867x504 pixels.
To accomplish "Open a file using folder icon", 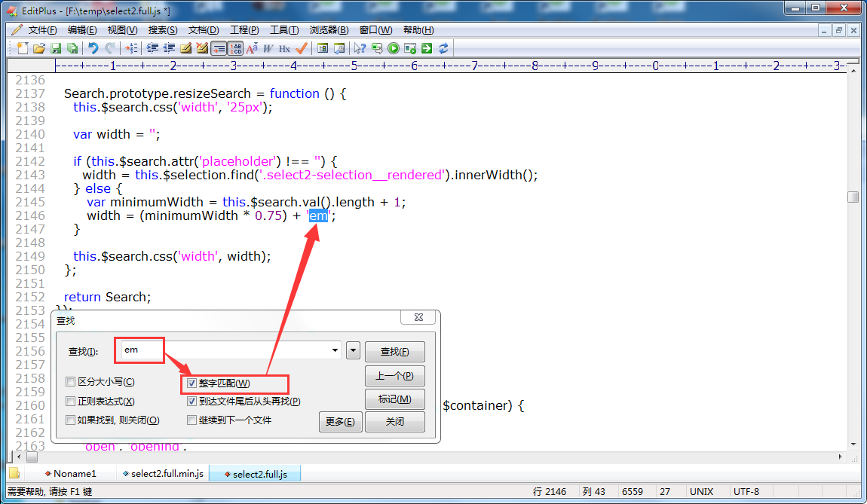I will point(38,49).
